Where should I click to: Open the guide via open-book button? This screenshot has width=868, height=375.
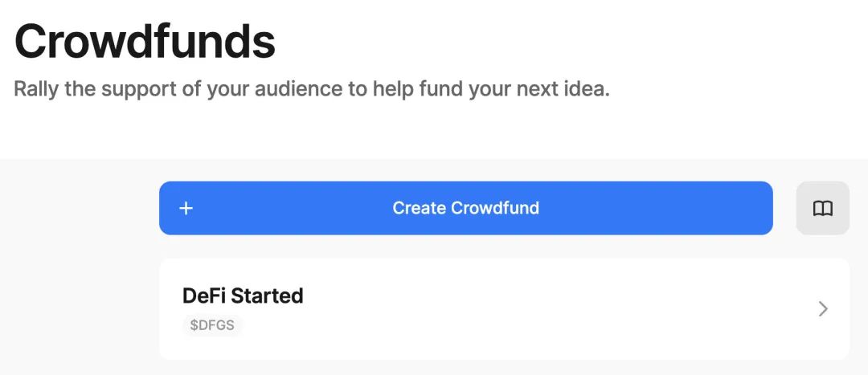[x=823, y=208]
